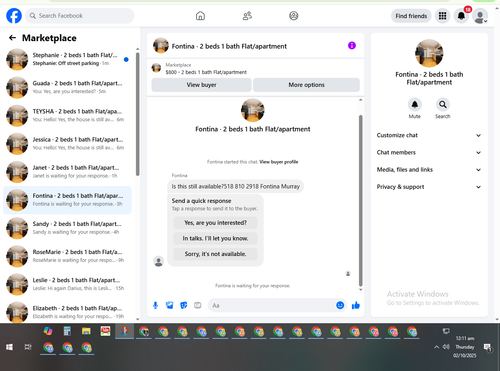
Task: Open Leslie's conversation
Action: coord(67,284)
